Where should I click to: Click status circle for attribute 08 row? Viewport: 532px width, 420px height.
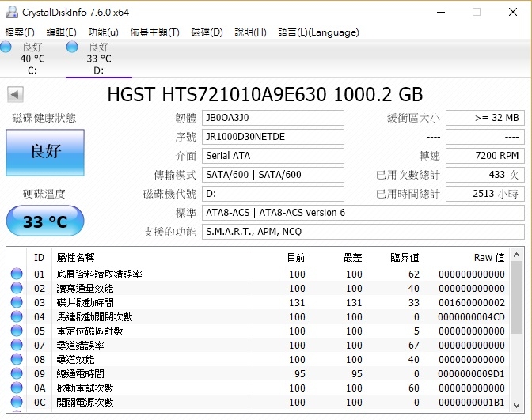(x=17, y=359)
